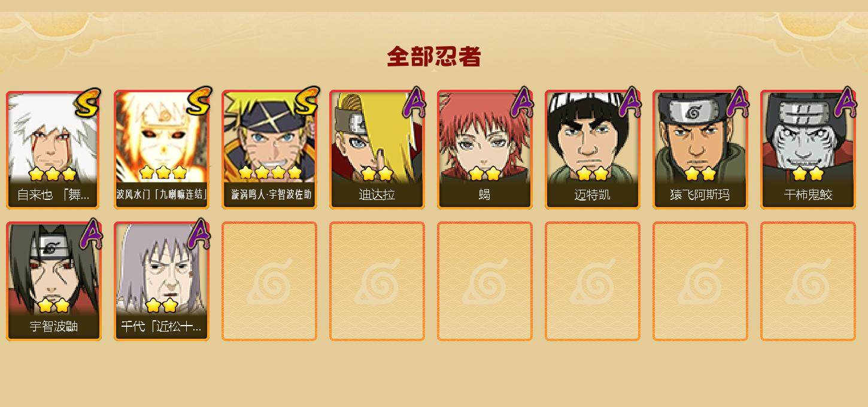Viewport: 868px width, 407px height.
Task: Click the star rating on 漩涡鸣人 card
Action: point(269,173)
